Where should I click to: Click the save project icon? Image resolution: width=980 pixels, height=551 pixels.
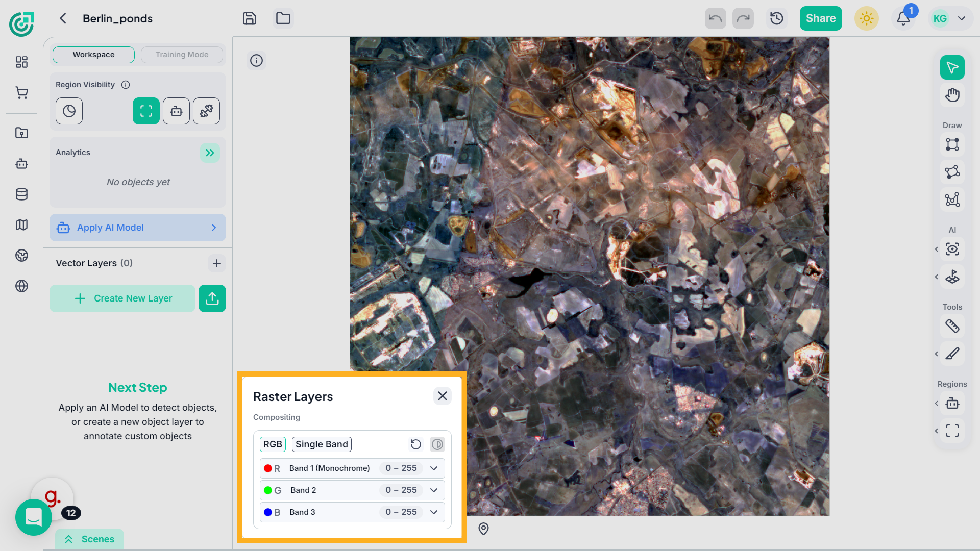coord(249,18)
